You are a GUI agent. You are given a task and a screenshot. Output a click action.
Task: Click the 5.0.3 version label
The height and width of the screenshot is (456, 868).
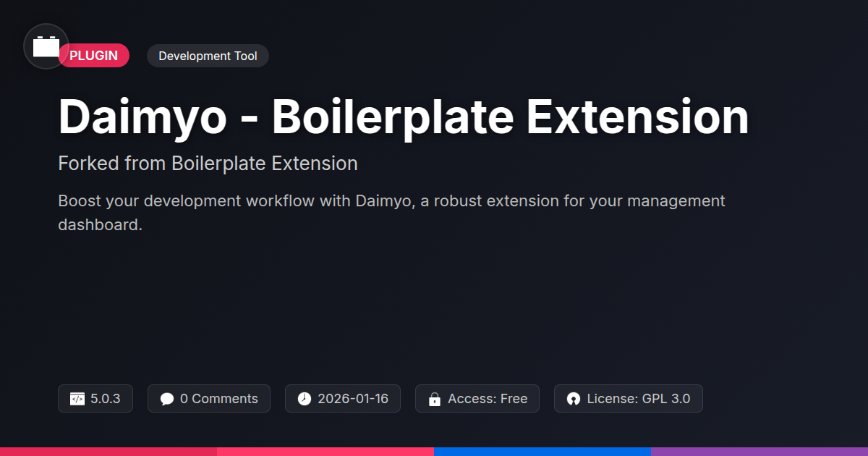coord(106,399)
